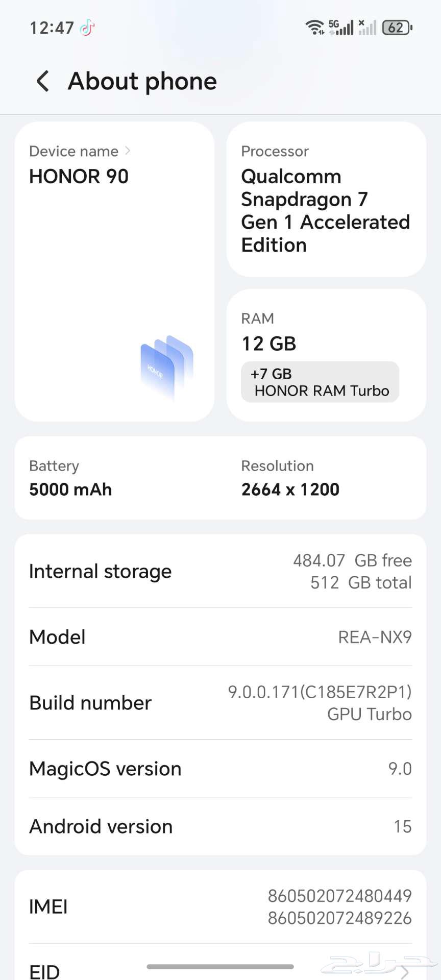Open the Internal storage row
This screenshot has height=980, width=441.
coord(220,571)
